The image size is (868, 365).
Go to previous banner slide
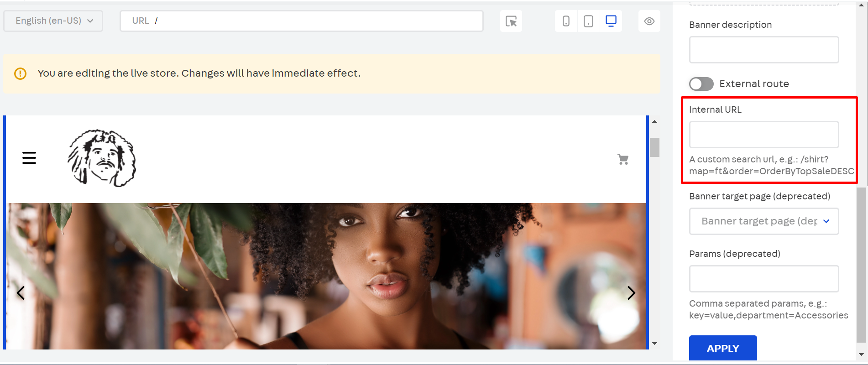coord(21,293)
